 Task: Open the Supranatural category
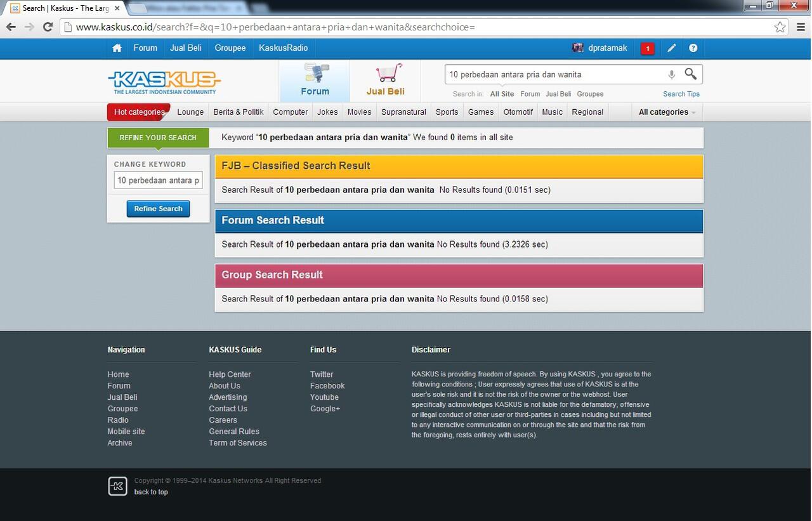(403, 112)
